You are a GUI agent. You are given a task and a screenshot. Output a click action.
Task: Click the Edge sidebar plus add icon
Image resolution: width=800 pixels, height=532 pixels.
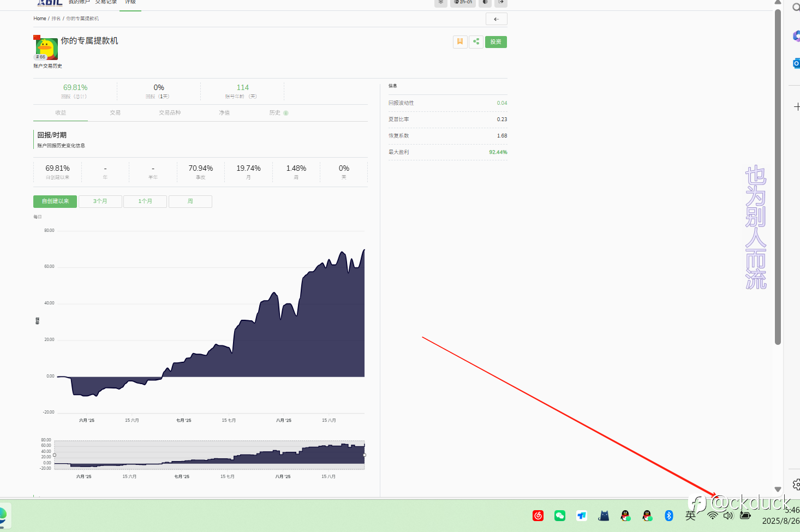797,107
